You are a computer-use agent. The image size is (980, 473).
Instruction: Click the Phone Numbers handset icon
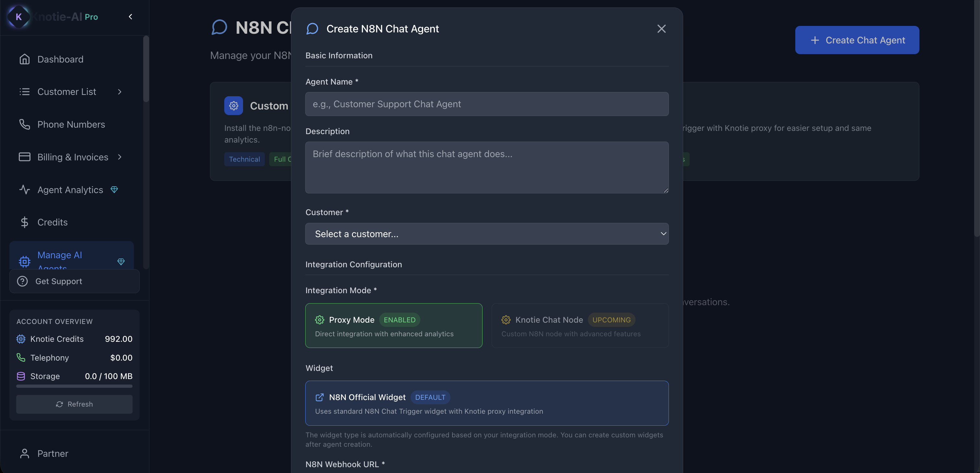(x=24, y=124)
